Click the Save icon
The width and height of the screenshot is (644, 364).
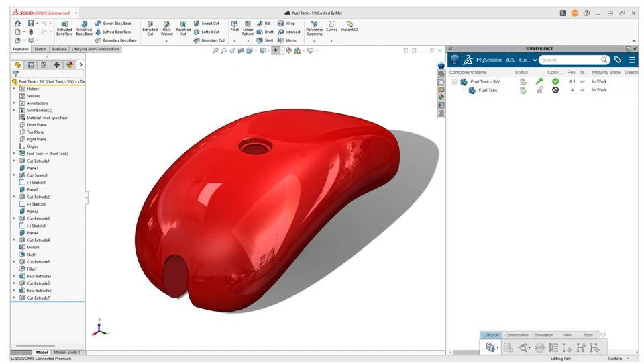[31, 24]
